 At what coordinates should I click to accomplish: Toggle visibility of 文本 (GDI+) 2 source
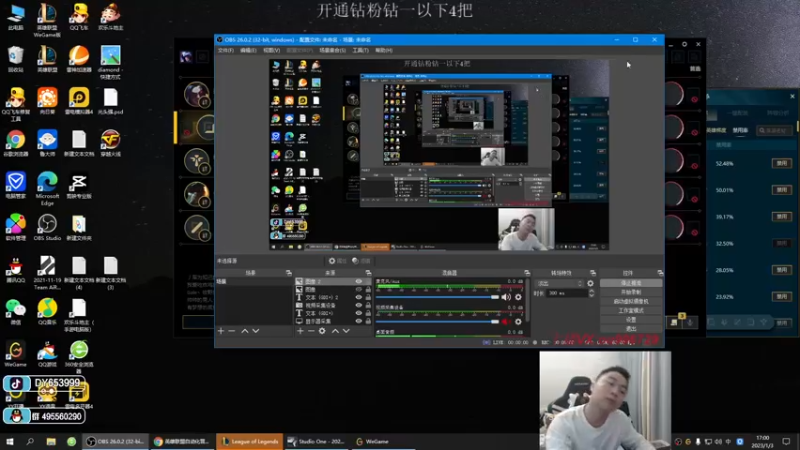pos(359,297)
